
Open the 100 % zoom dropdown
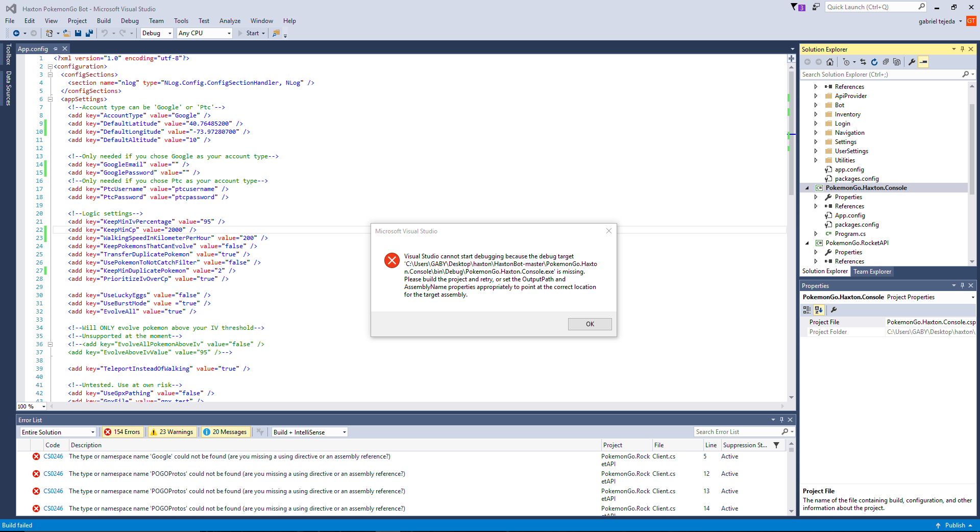32,406
